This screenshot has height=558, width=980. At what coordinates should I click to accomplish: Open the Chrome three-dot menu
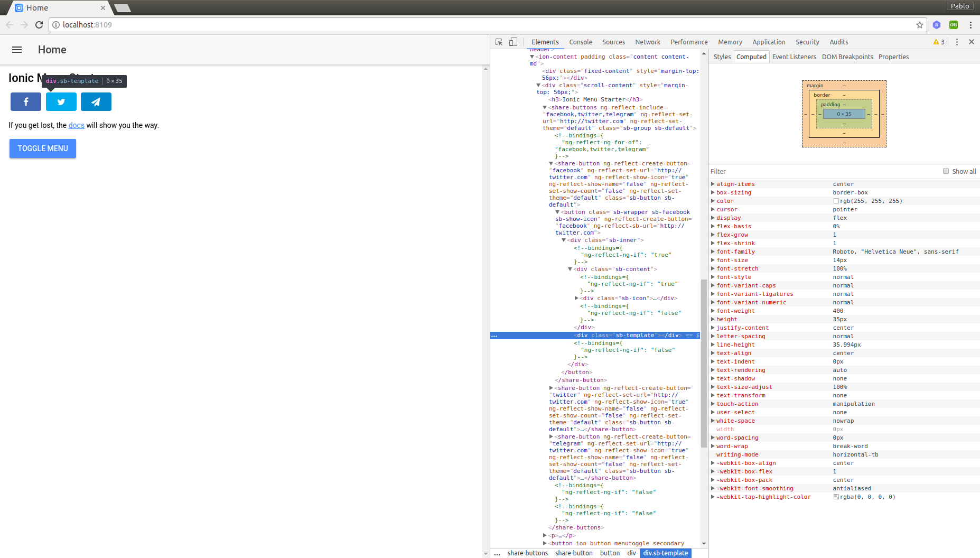coord(970,25)
